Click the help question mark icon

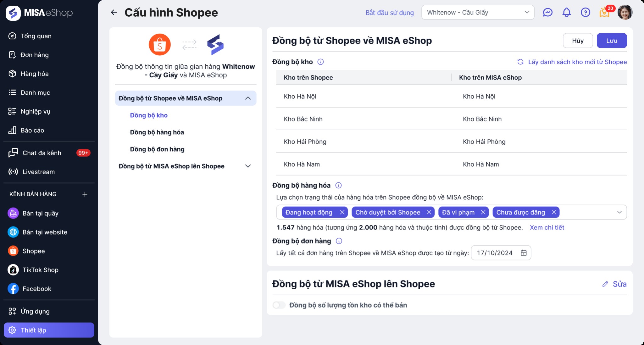pyautogui.click(x=585, y=13)
